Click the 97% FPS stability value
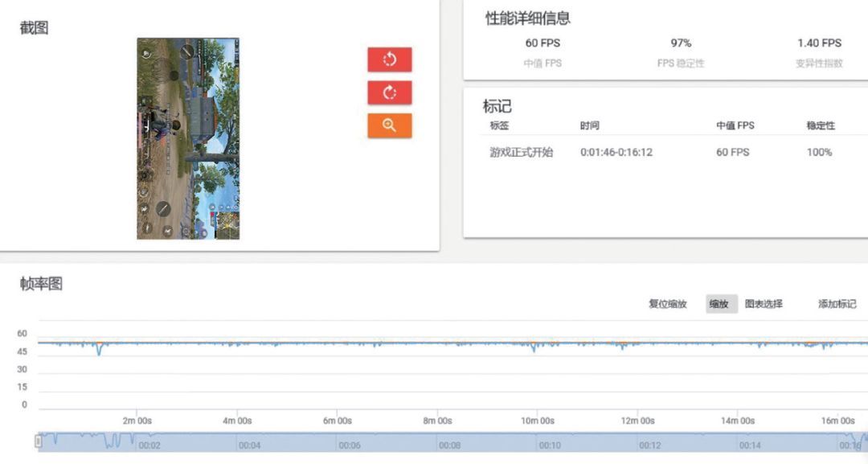The width and height of the screenshot is (868, 464). (681, 43)
